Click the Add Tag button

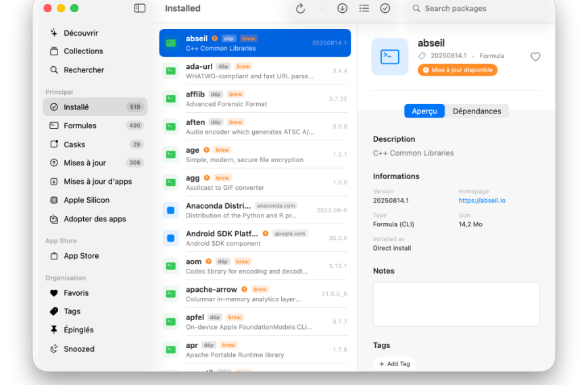[x=395, y=363]
